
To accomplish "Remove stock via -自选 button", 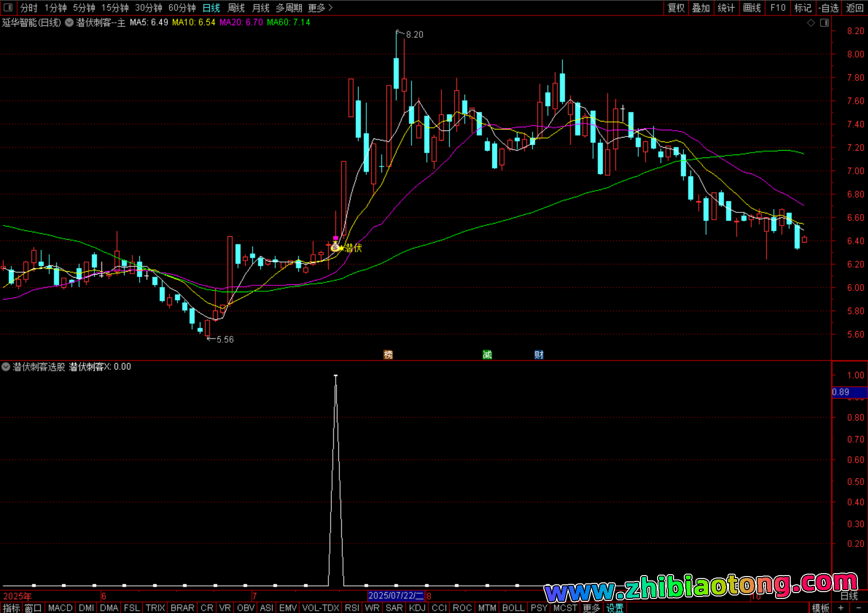I will click(x=829, y=8).
